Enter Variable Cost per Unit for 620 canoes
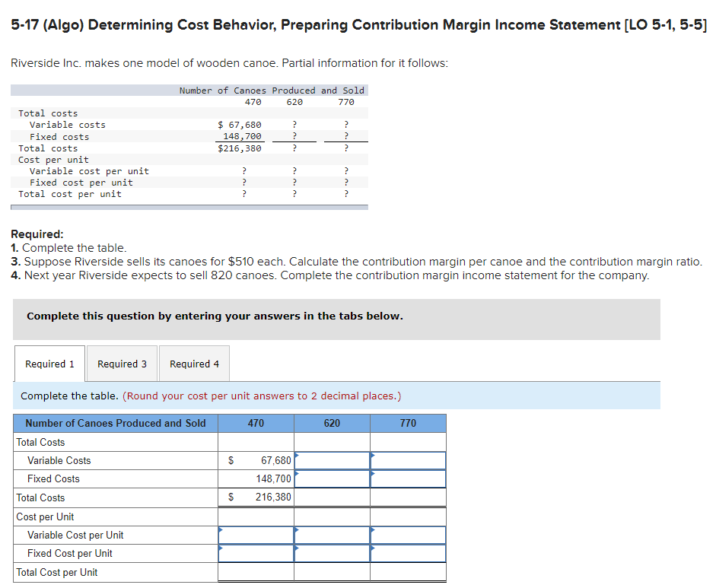716x588 pixels. click(331, 535)
